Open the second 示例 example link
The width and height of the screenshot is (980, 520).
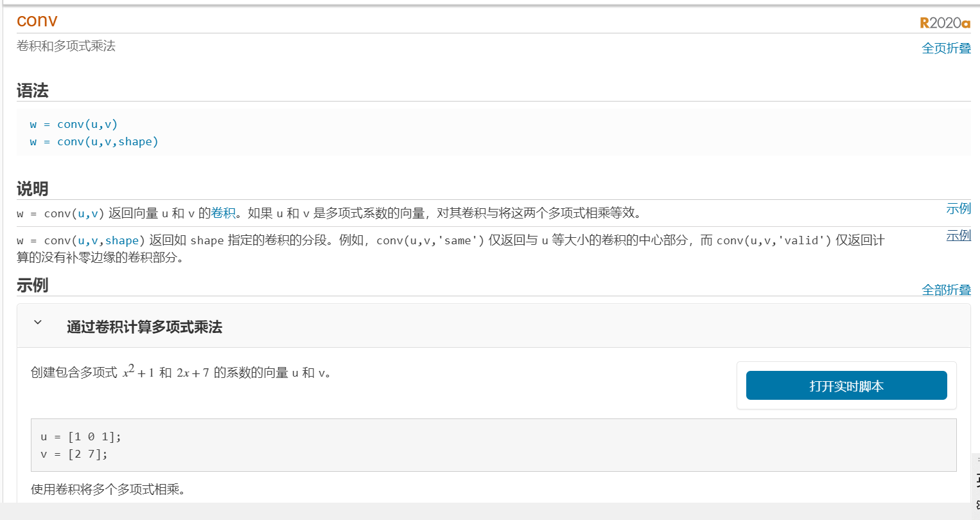(958, 235)
